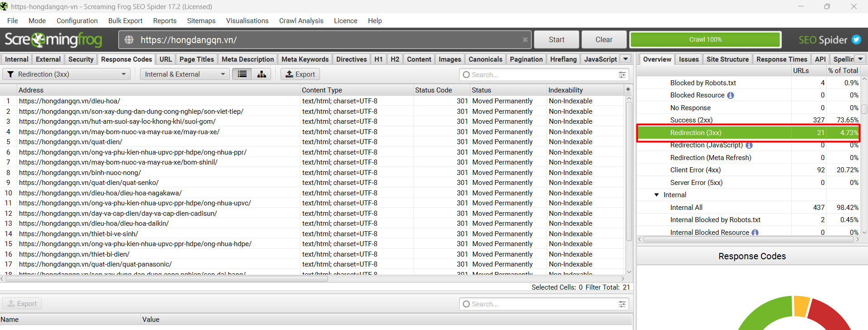Viewport: 868px width, 330px height.
Task: Open the Site Structure tab
Action: click(727, 59)
